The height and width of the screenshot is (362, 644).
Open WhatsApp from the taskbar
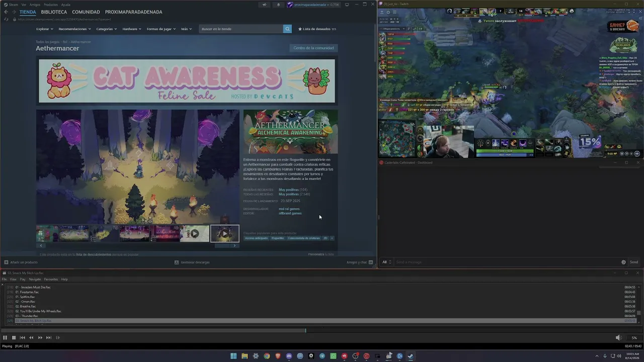point(333,356)
